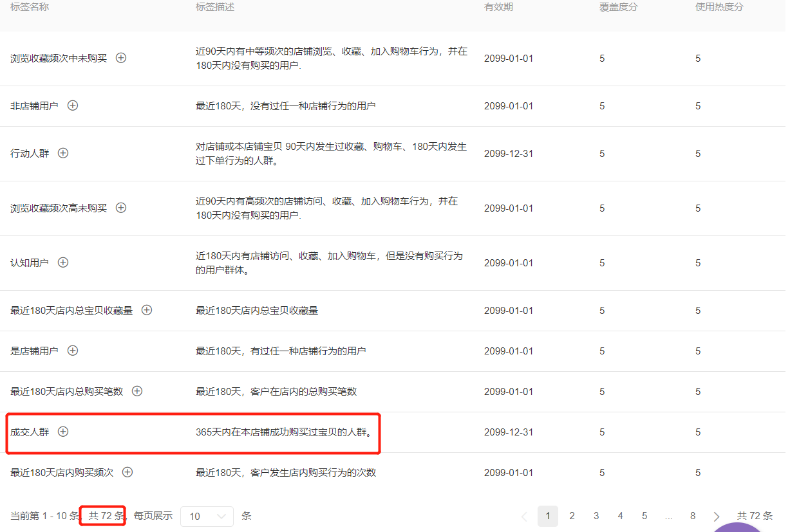Screen dimensions: 790x532
Task: Select tag name 浏览收藏频次高未购买
Action: click(x=59, y=208)
